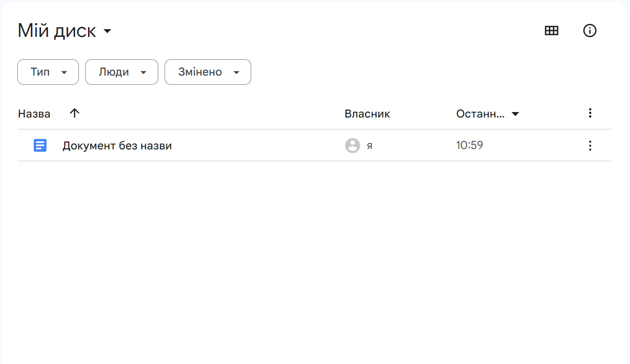Open the dropdown arrow next to Останн…

point(515,114)
